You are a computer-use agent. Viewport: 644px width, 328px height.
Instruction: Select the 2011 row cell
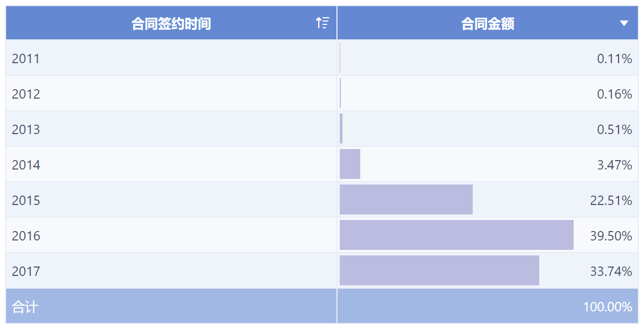point(26,59)
